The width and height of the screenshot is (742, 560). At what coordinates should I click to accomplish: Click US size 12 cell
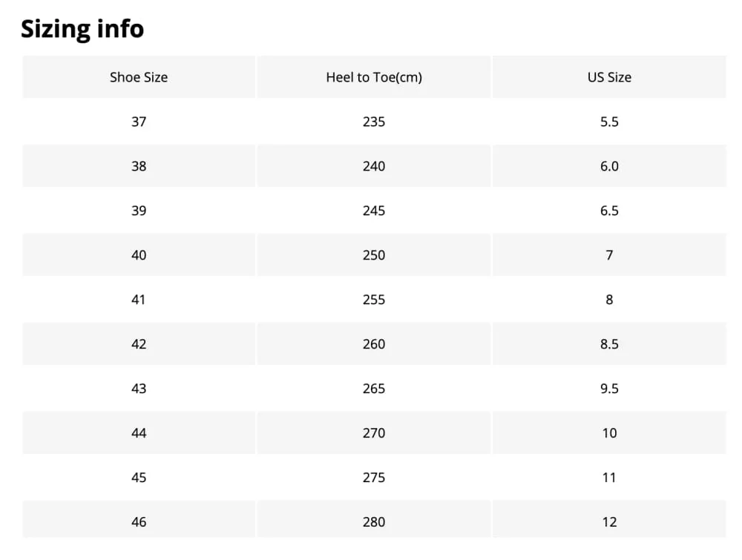click(x=609, y=522)
